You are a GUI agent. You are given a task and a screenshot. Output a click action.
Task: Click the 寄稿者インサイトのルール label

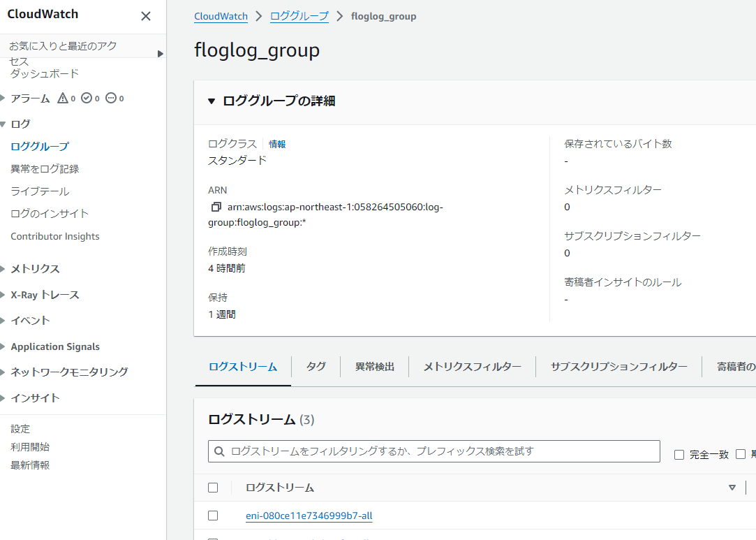623,282
